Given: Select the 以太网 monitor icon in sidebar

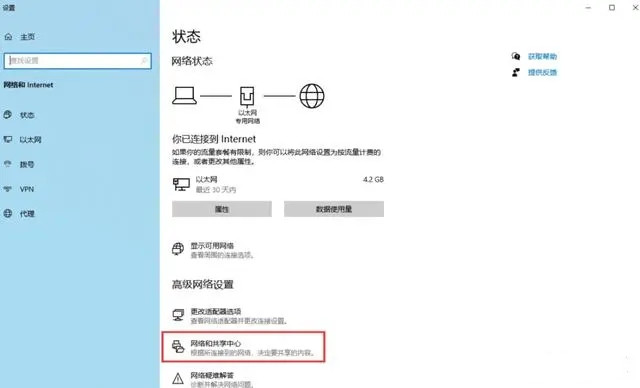Looking at the screenshot, I should tap(7, 140).
